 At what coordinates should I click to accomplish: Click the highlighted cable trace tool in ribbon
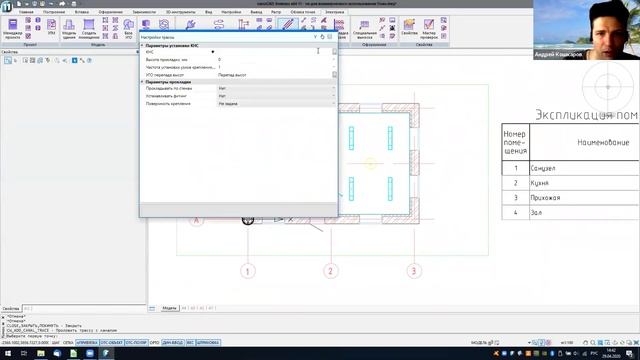tap(287, 24)
